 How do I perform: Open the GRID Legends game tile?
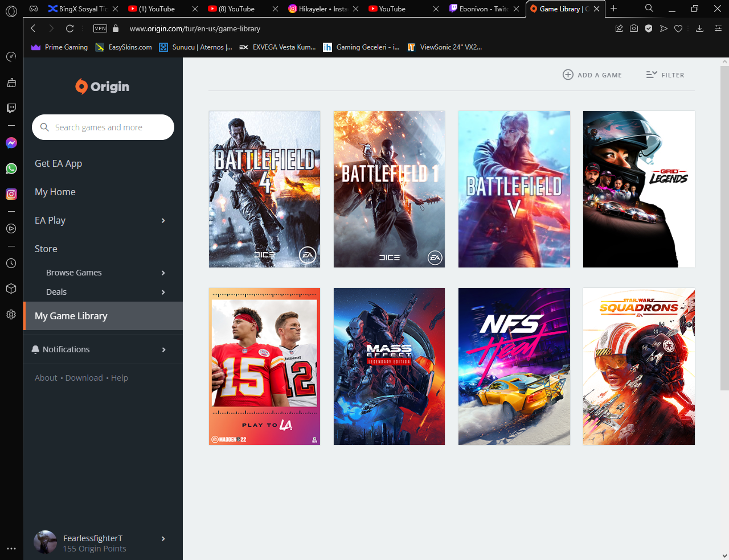tap(639, 189)
